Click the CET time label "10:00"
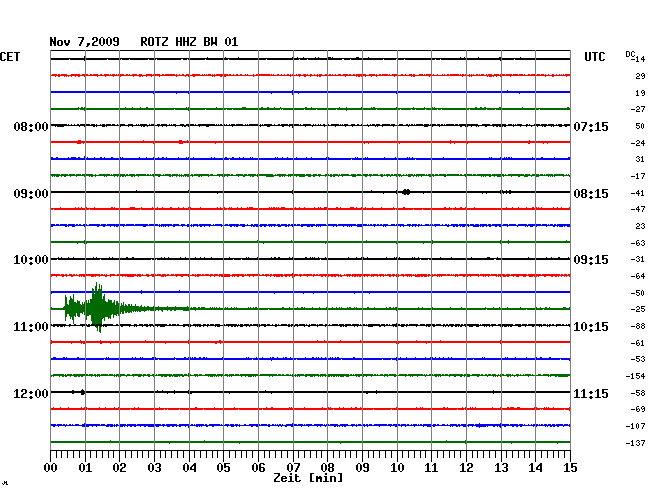Viewport: 650px width, 494px height. point(31,260)
